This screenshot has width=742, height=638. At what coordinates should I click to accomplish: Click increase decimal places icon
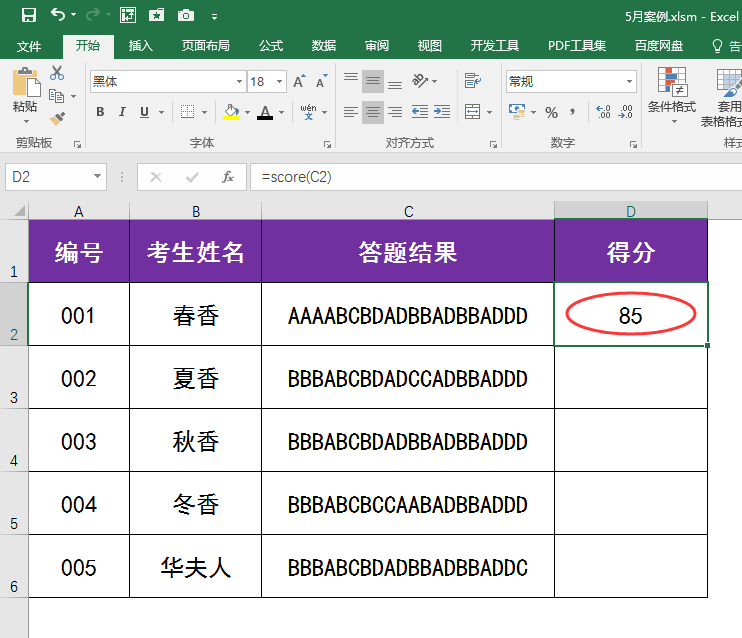pos(603,112)
